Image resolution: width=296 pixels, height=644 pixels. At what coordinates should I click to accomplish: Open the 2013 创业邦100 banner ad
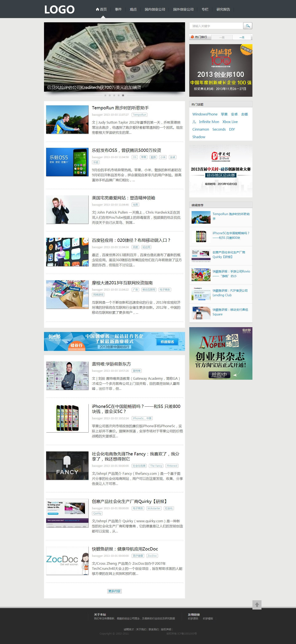pos(221,70)
